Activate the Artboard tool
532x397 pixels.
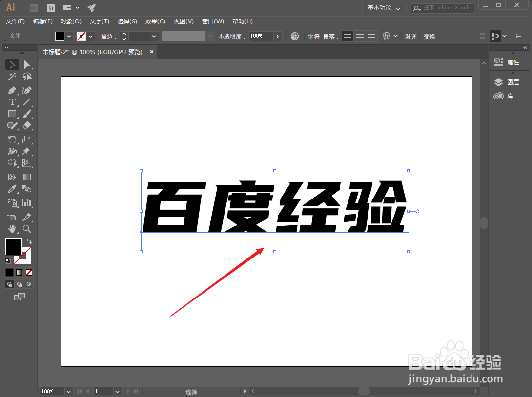[12, 217]
